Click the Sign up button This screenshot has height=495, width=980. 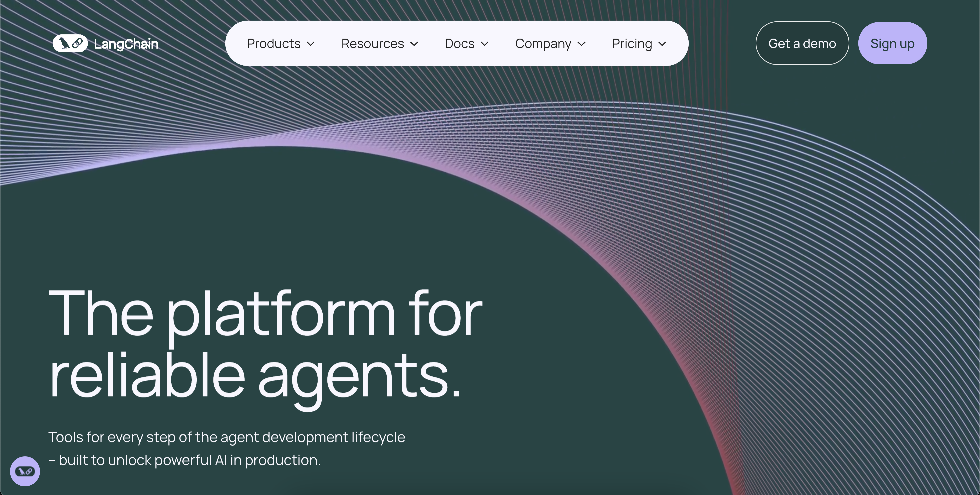tap(893, 43)
